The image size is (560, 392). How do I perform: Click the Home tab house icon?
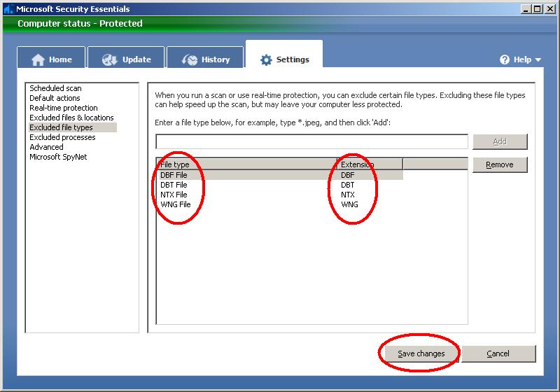[x=38, y=59]
